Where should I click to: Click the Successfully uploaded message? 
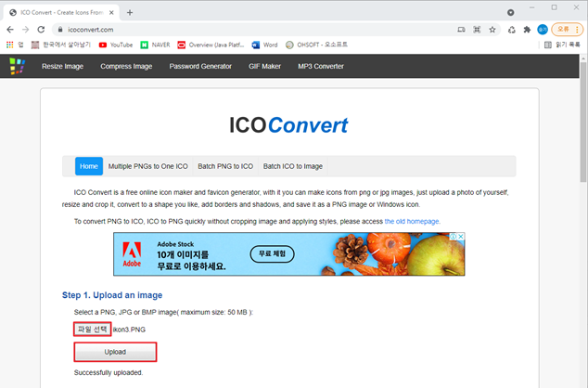click(109, 372)
